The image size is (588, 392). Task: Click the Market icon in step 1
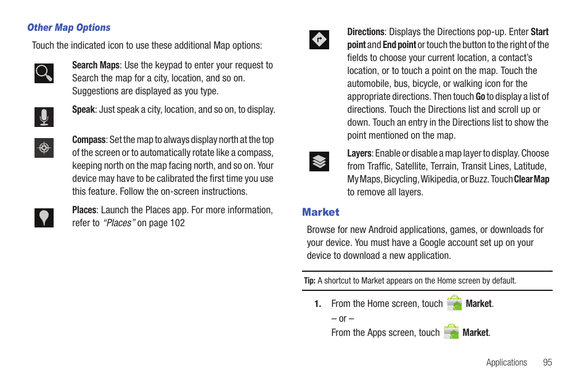pos(454,303)
